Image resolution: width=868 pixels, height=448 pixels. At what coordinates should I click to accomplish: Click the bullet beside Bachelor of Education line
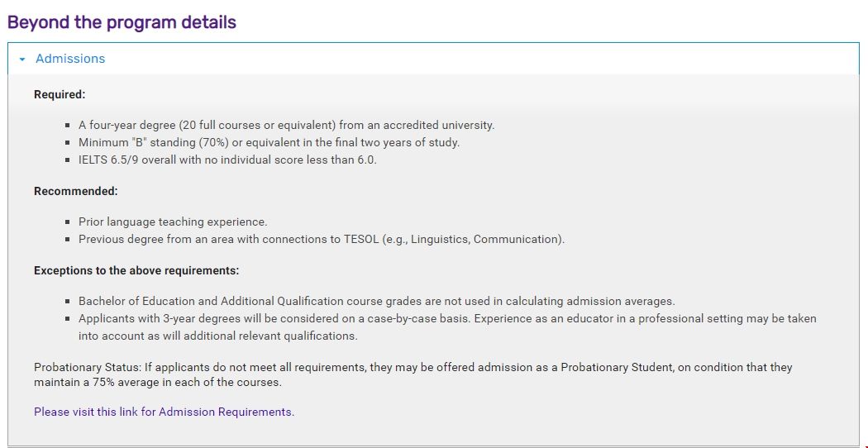click(68, 302)
